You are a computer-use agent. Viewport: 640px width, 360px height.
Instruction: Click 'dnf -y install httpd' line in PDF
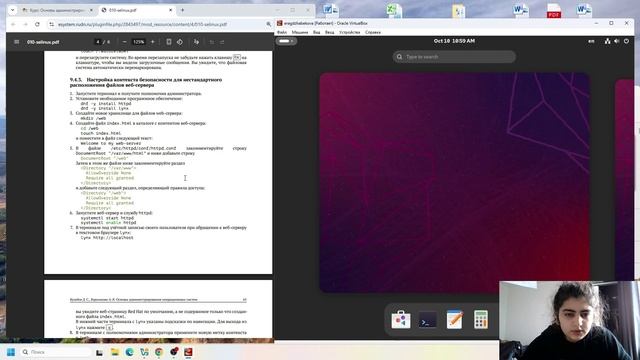point(106,104)
